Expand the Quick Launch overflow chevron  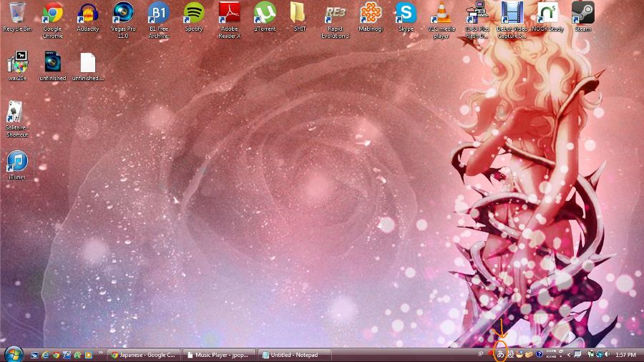click(x=101, y=353)
